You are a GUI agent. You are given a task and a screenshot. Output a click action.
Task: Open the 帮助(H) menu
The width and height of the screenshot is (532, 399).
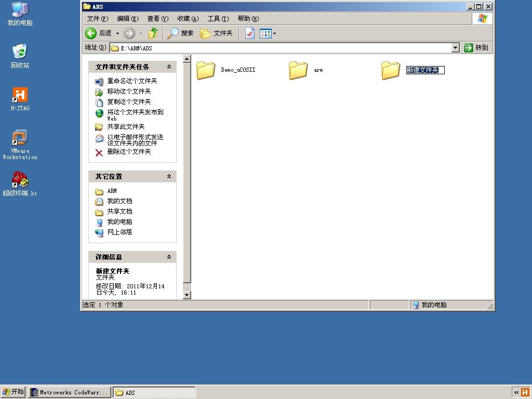click(x=248, y=19)
